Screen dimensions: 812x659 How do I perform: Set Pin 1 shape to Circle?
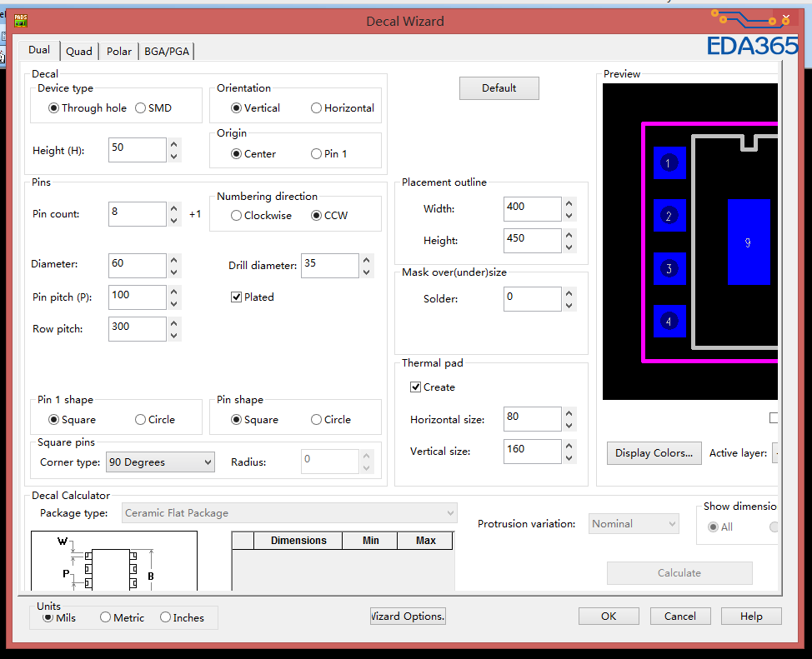coord(155,420)
